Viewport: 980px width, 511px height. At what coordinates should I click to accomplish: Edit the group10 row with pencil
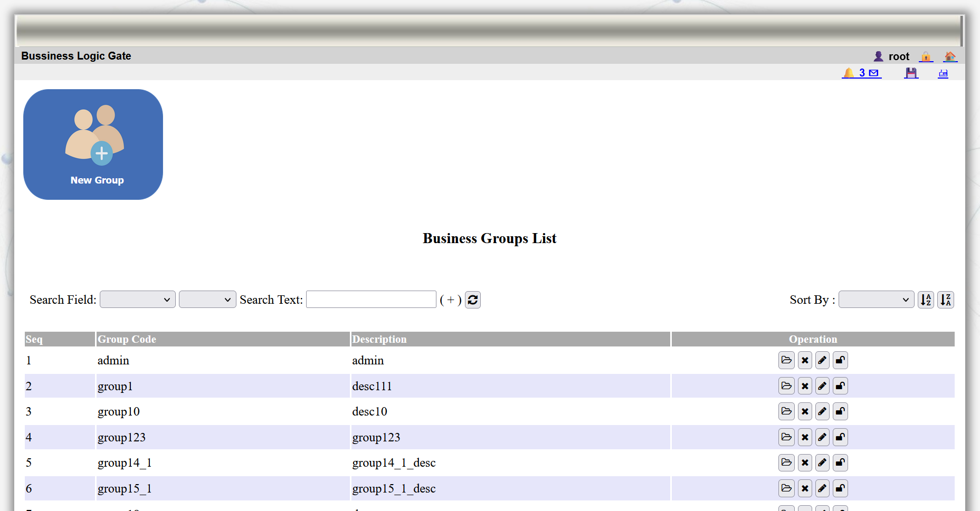[822, 411]
